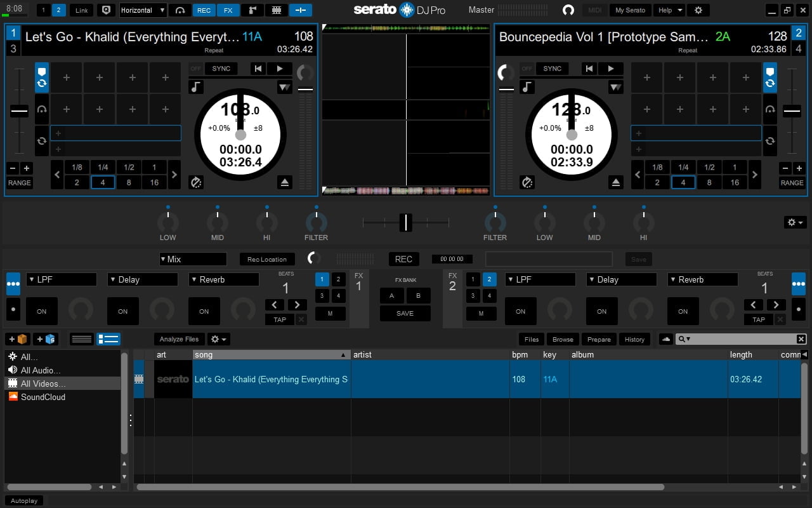Play the left deck track

tap(279, 69)
